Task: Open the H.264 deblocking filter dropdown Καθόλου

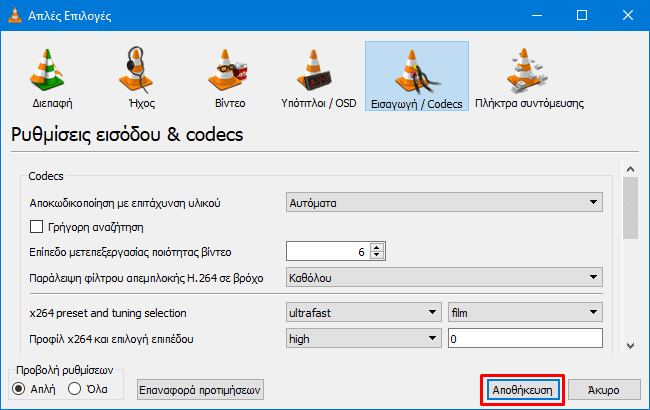Action: [444, 277]
